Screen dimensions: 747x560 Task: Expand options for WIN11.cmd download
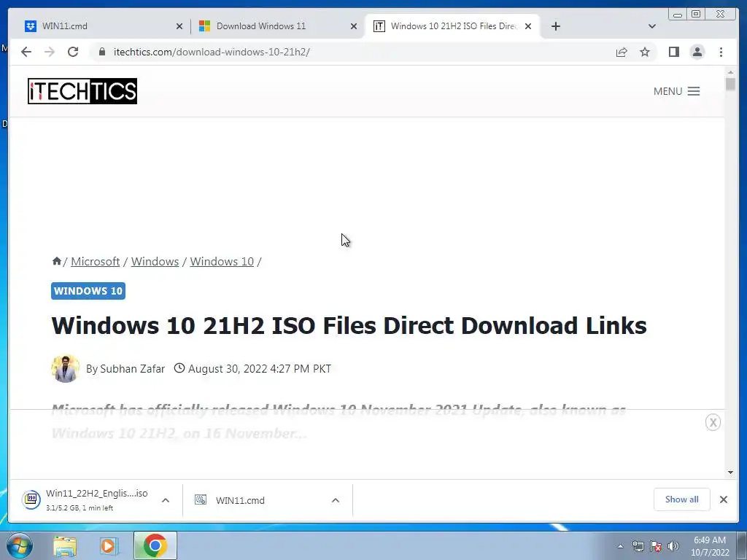(x=336, y=500)
